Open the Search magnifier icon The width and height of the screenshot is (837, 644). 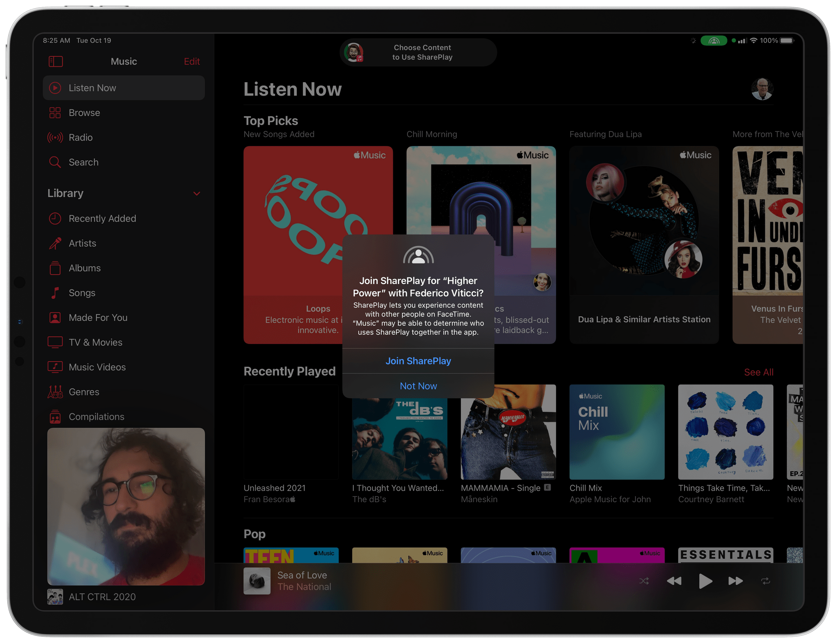[x=55, y=162]
